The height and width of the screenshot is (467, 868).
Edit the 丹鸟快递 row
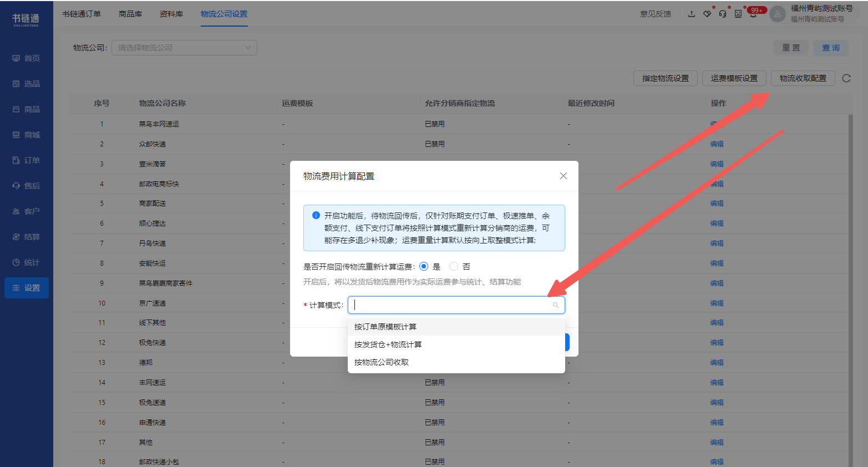pos(717,243)
